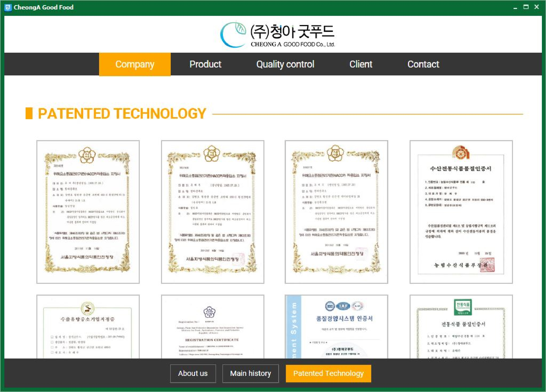Screen dimensions: 546x392
Task: Open the Main history page
Action: (x=250, y=373)
